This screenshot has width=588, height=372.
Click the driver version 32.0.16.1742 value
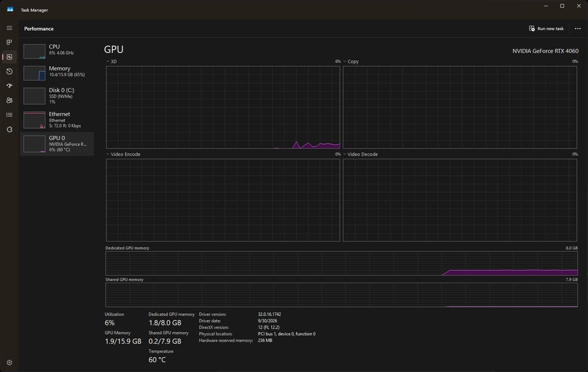(269, 314)
